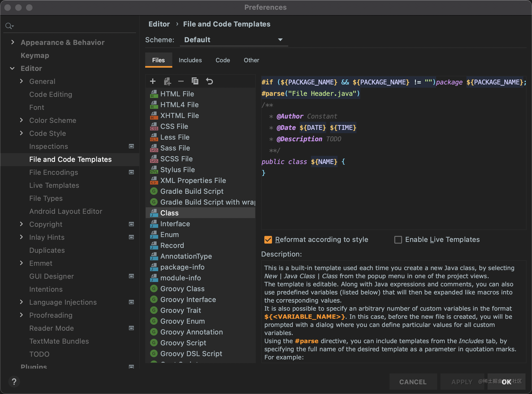
Task: Create a new template with the plus icon
Action: [x=153, y=81]
